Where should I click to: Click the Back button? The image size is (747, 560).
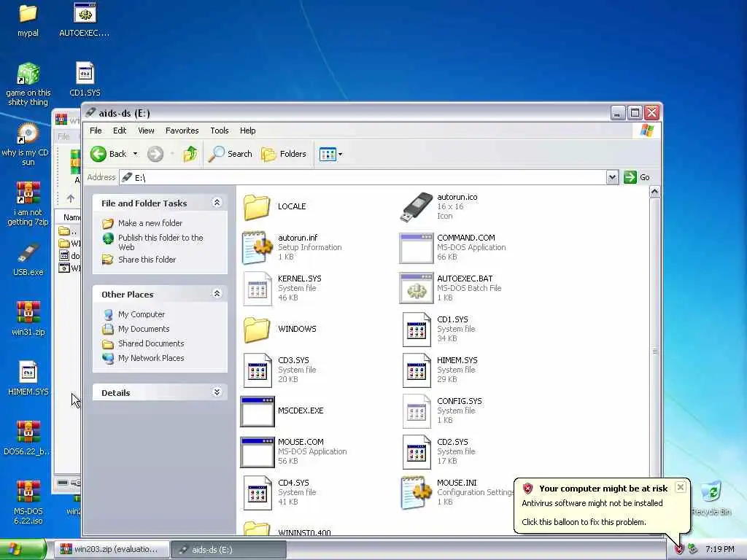[109, 154]
